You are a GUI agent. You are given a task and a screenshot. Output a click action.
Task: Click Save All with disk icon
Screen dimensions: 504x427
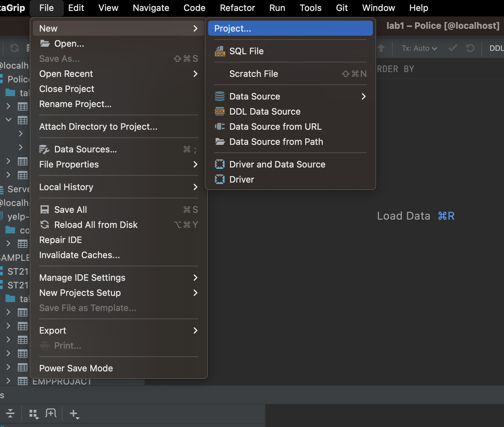[119, 210]
